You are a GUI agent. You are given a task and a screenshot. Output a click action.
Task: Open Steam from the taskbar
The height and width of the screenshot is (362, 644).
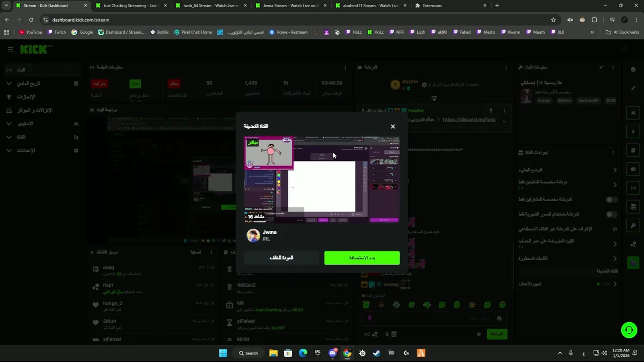pos(377,353)
